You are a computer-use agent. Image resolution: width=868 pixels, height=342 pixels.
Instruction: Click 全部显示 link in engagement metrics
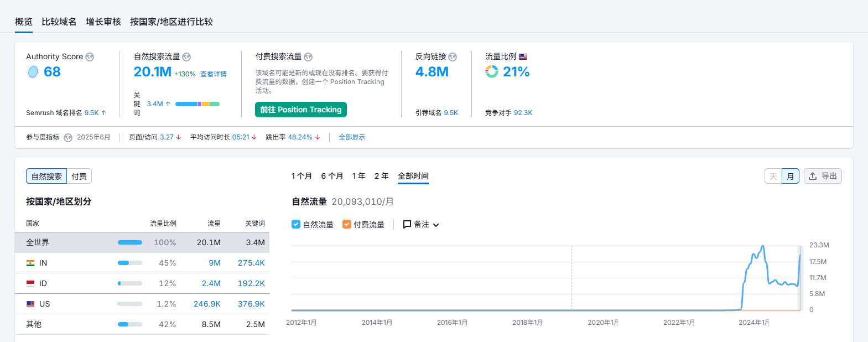(x=352, y=137)
